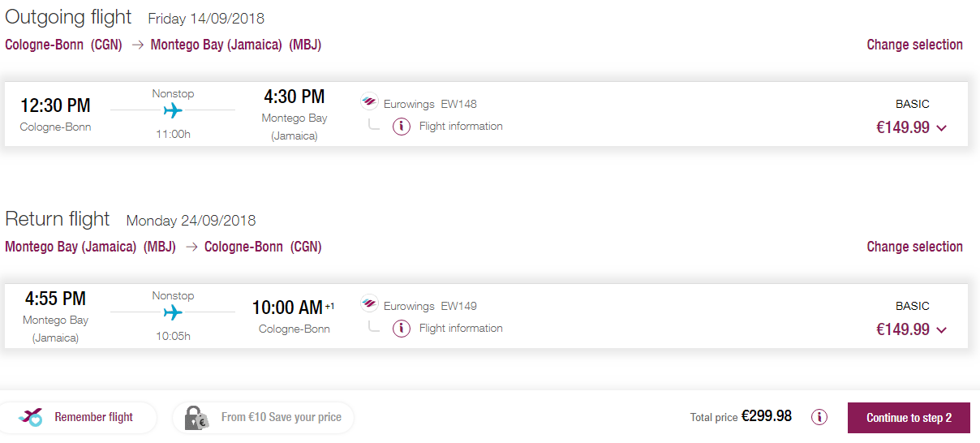Image resolution: width=980 pixels, height=443 pixels.
Task: Open the total price info icon
Action: coord(819,417)
